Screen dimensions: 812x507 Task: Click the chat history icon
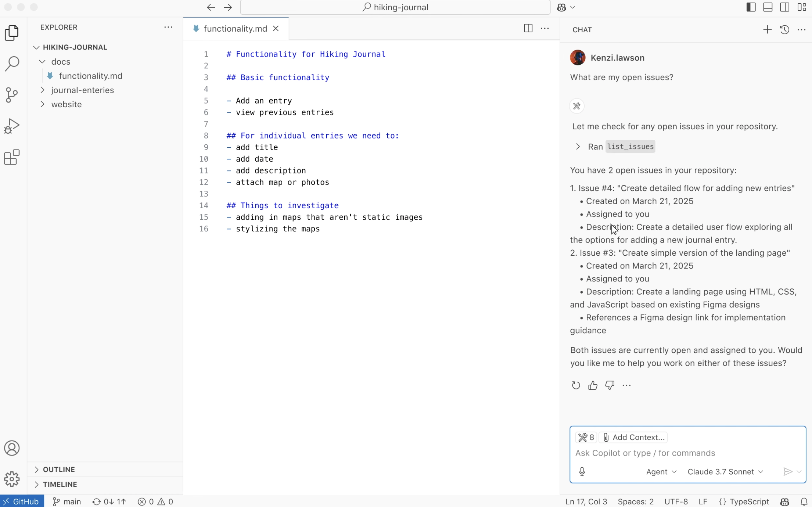click(784, 30)
